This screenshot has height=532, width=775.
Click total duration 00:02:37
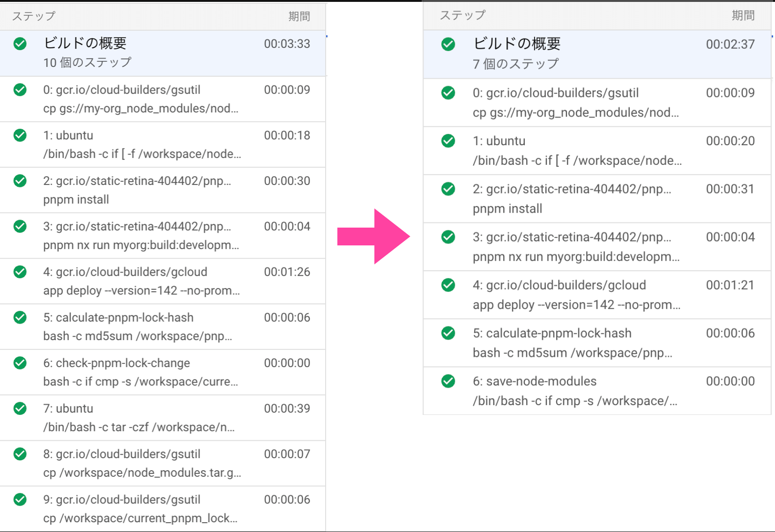click(730, 44)
